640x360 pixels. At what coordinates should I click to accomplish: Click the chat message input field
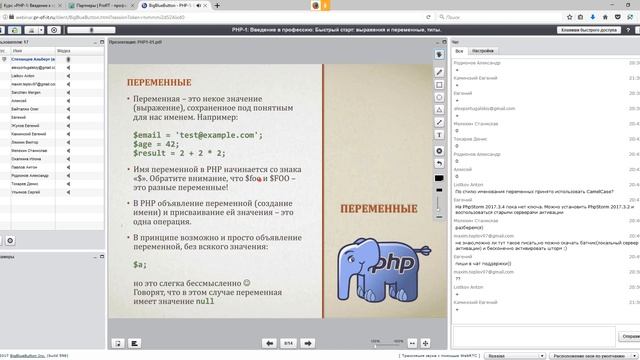(x=534, y=336)
